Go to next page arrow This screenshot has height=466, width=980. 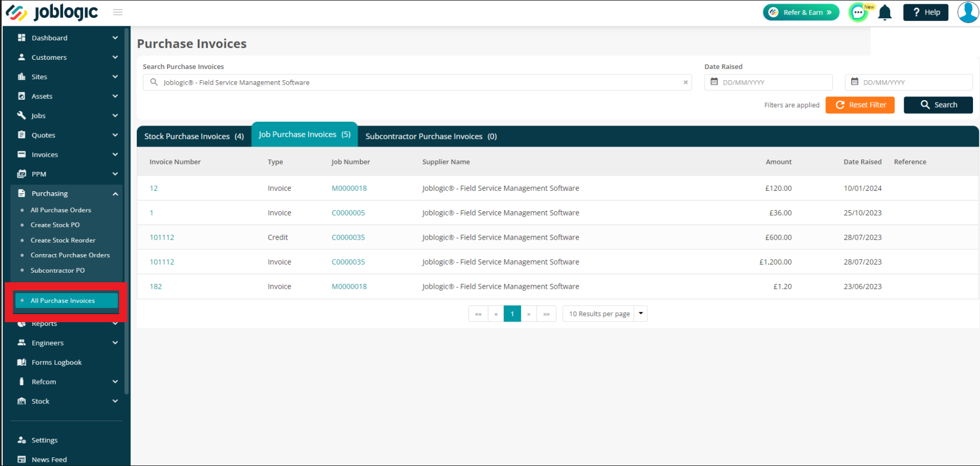(x=529, y=314)
